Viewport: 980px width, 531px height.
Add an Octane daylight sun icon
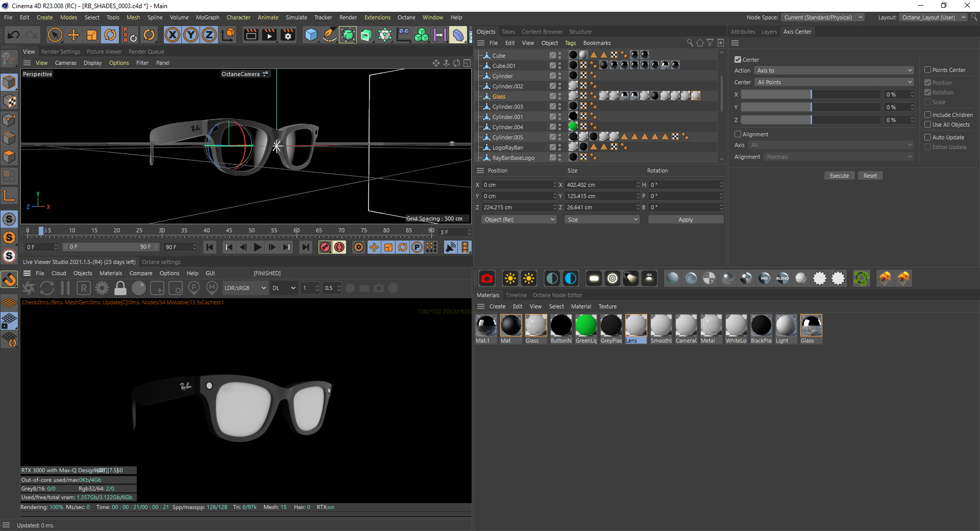pos(510,278)
